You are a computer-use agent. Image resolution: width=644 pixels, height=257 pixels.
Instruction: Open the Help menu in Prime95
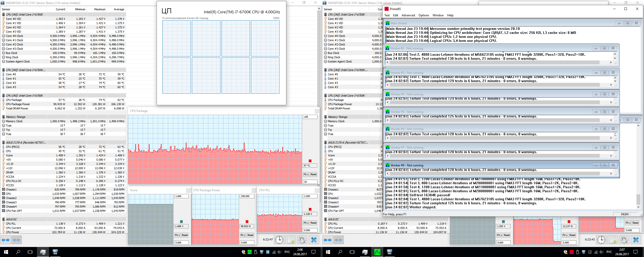click(x=450, y=15)
